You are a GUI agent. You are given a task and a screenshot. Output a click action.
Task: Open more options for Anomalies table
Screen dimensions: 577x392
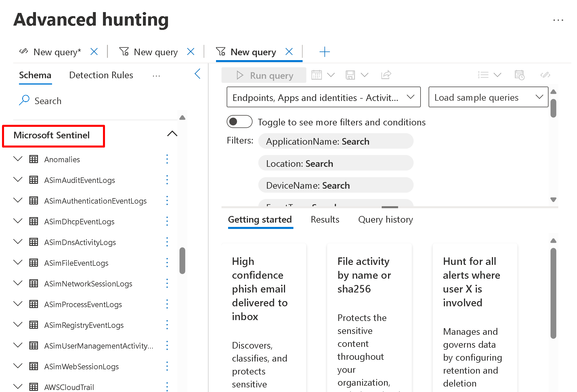click(x=167, y=159)
